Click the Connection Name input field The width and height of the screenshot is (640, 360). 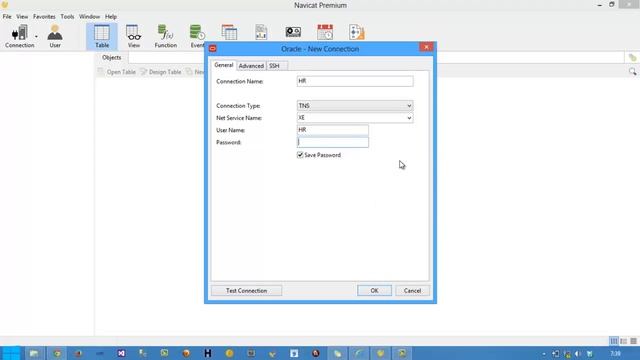355,81
